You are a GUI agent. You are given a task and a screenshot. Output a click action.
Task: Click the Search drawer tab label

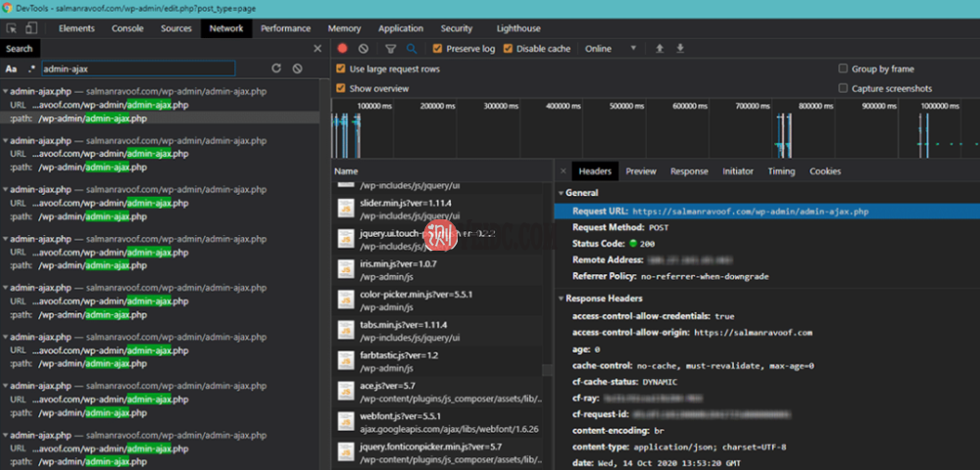[x=20, y=49]
